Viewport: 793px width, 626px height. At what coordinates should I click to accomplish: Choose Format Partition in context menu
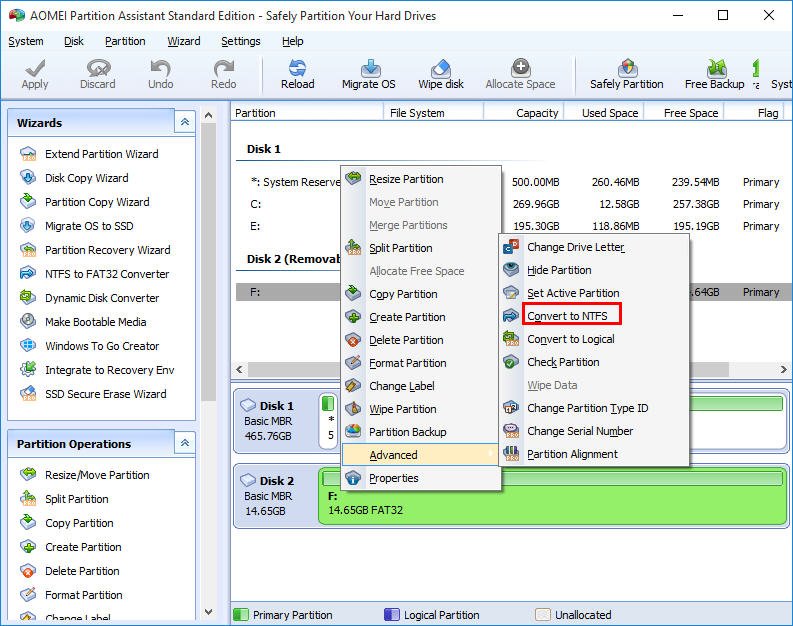421,363
